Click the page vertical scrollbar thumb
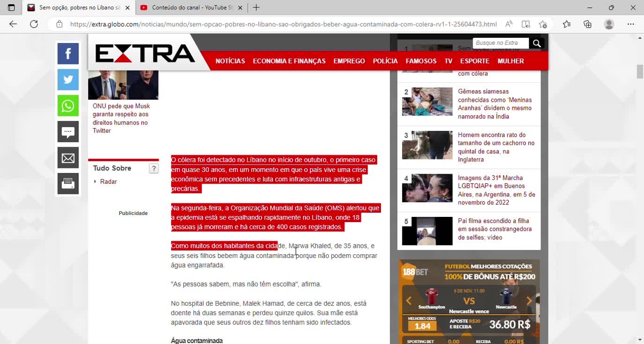Viewport: 644px width, 344px height. [640, 72]
